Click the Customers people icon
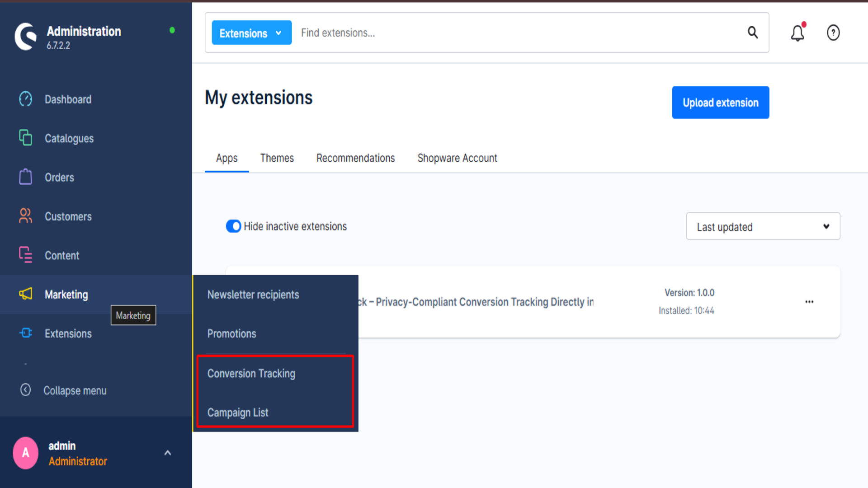Image resolution: width=868 pixels, height=488 pixels. (26, 216)
